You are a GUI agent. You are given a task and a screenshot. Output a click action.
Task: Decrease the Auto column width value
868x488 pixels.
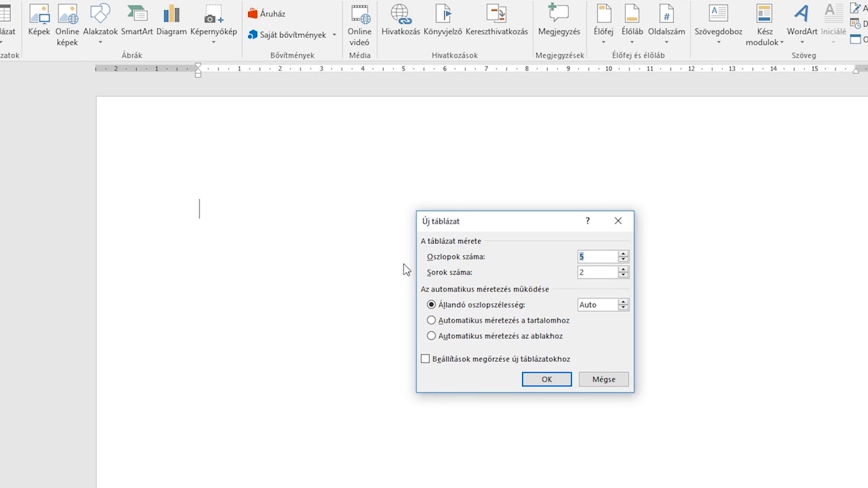click(x=624, y=308)
